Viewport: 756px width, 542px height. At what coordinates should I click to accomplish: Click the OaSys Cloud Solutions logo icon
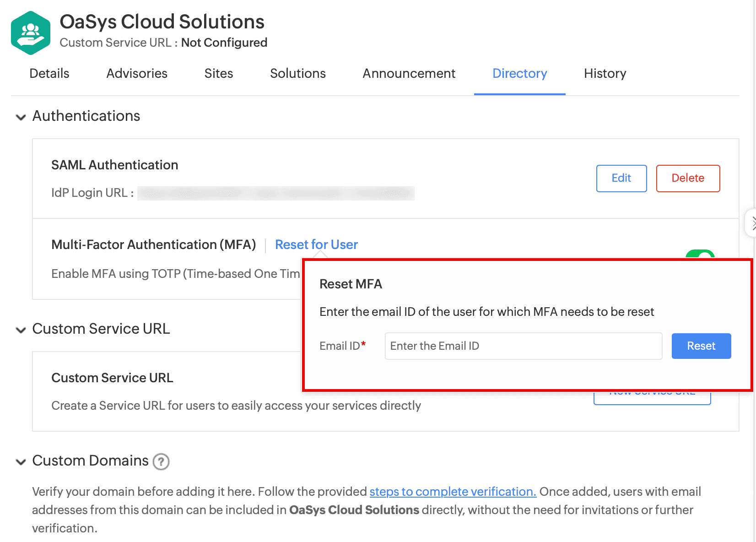tap(31, 33)
